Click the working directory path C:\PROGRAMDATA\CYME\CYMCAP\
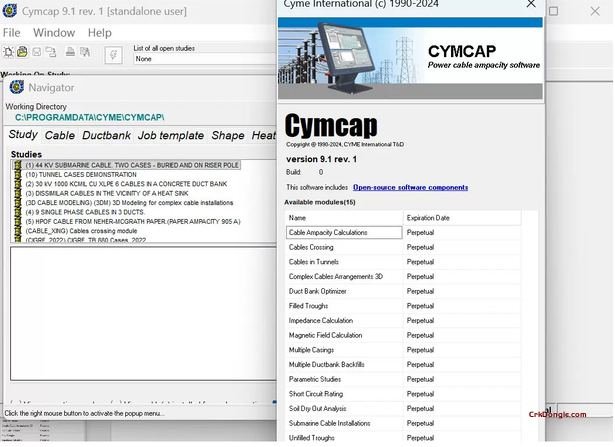This screenshot has height=447, width=615. coord(89,117)
